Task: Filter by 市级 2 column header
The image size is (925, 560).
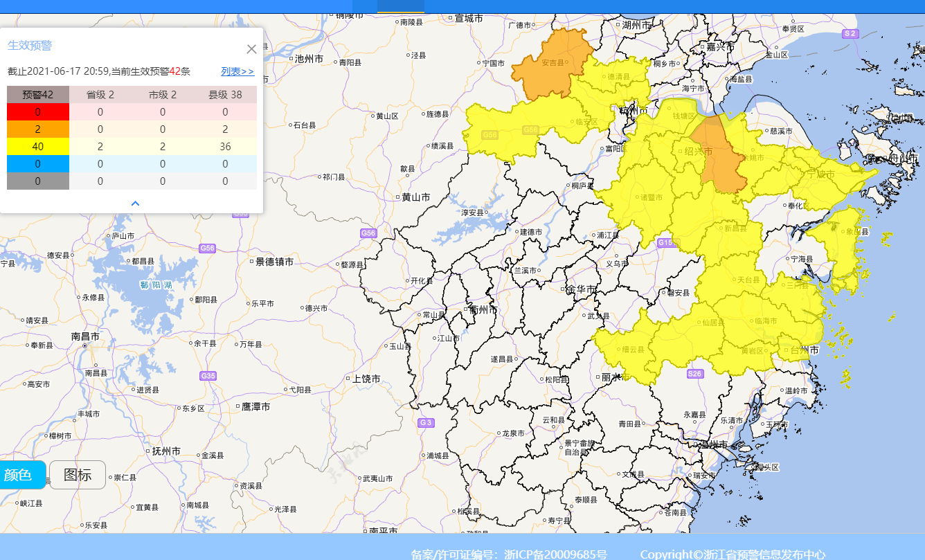Action: [163, 95]
